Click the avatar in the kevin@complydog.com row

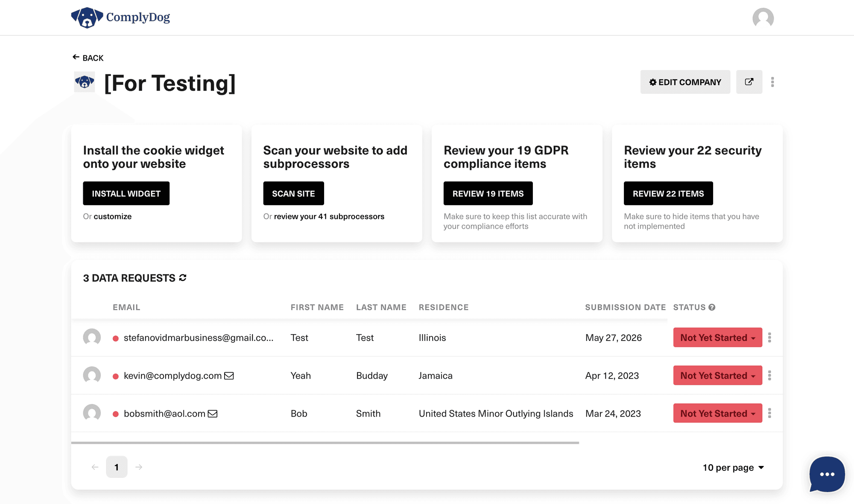[x=92, y=376]
